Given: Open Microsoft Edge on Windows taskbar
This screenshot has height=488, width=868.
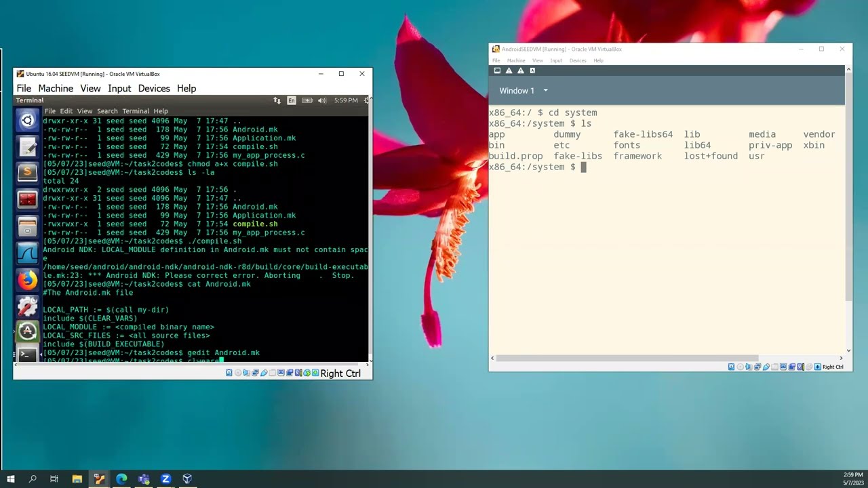Looking at the screenshot, I should point(121,479).
